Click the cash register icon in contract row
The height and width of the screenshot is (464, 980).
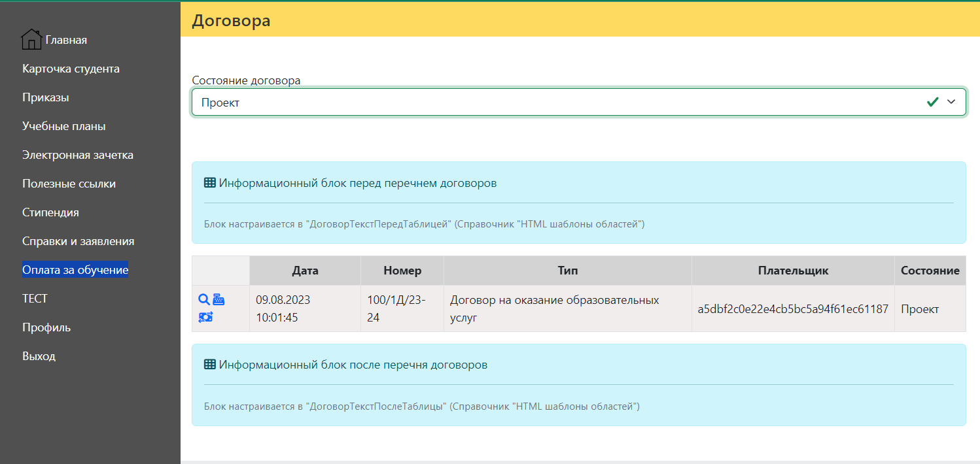point(219,299)
